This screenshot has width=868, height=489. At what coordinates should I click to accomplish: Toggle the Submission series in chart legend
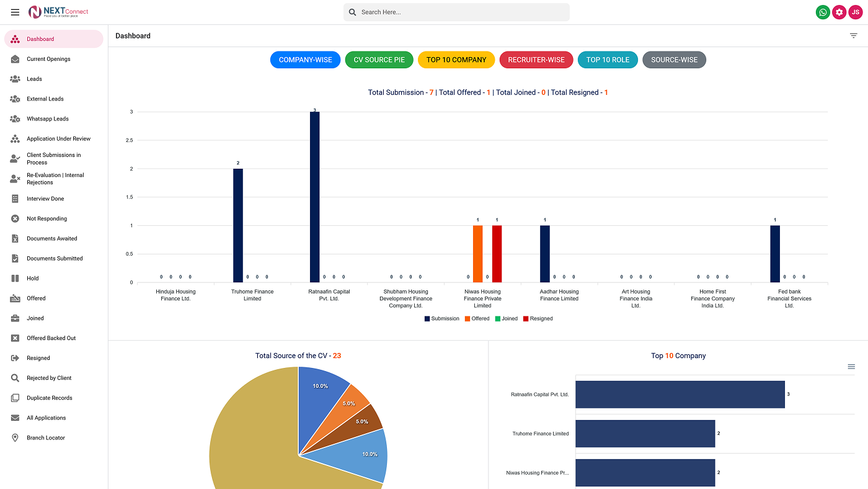[442, 318]
